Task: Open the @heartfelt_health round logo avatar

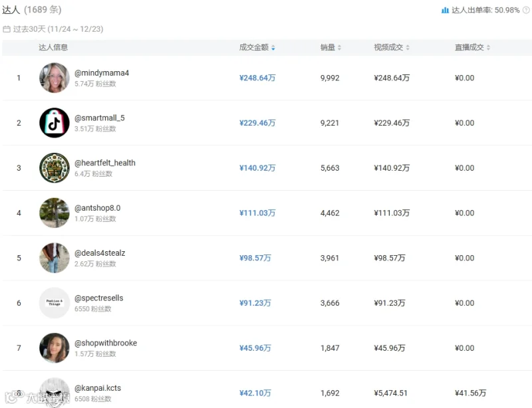Action: 55,168
